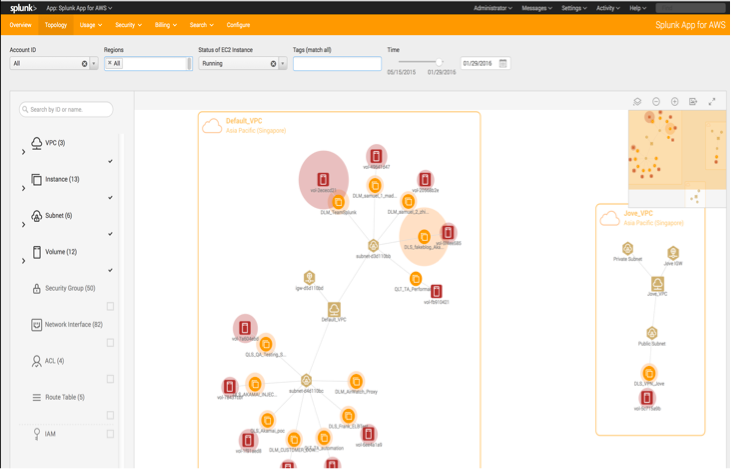Expand the Instance (13) tree arrow

23,188
